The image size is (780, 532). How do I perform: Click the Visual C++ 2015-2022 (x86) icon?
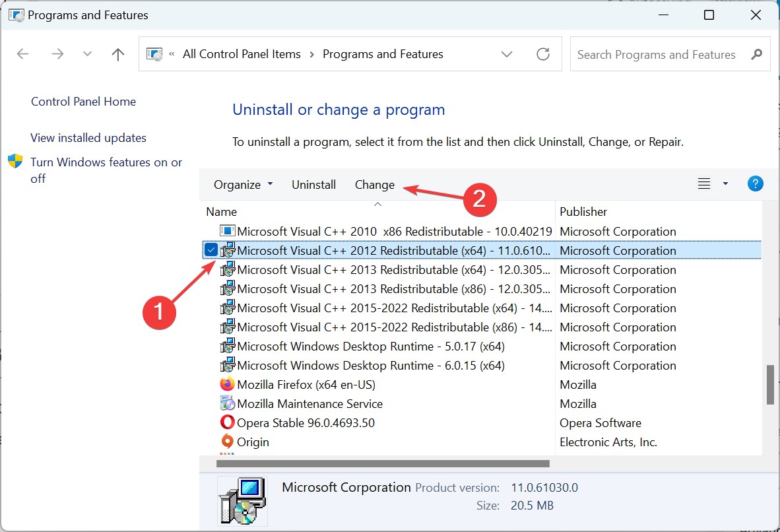tap(227, 327)
